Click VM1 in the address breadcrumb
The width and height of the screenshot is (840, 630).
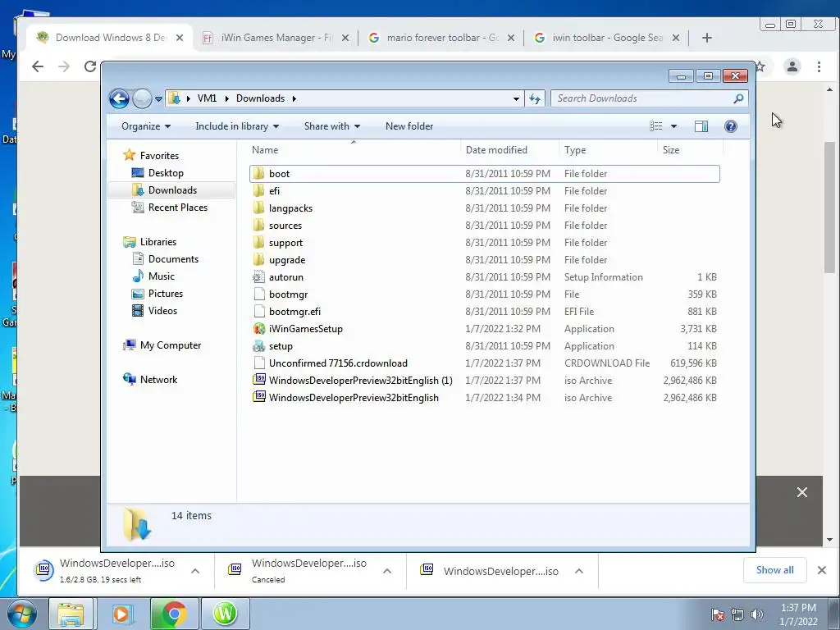tap(207, 98)
